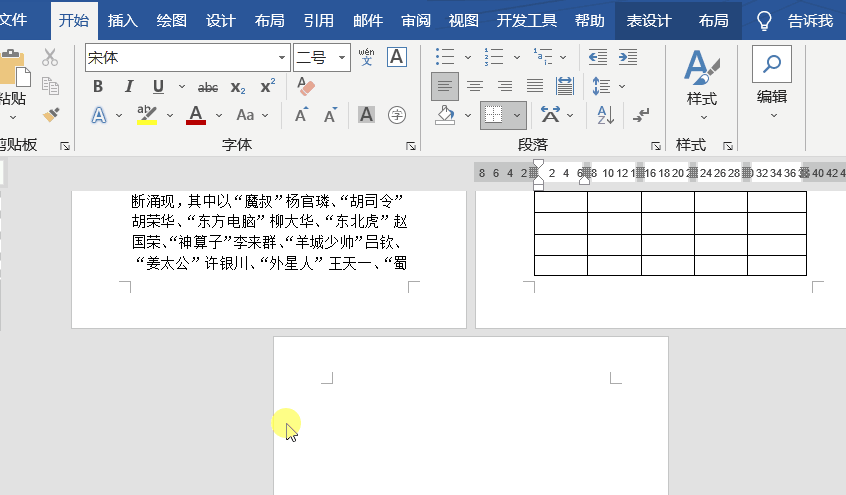The width and height of the screenshot is (846, 495).
Task: Justify the paragraph text
Action: [x=535, y=86]
